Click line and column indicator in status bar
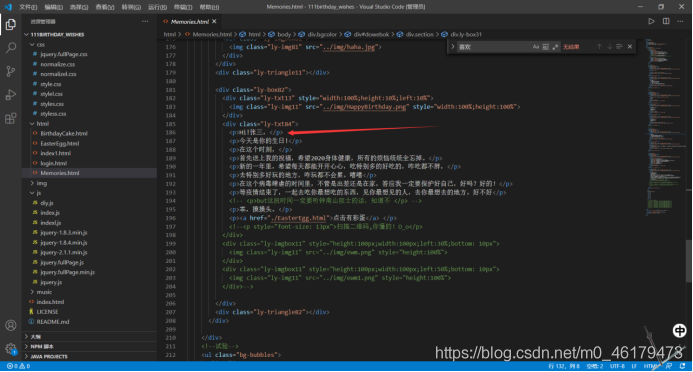The image size is (693, 372). (x=564, y=366)
